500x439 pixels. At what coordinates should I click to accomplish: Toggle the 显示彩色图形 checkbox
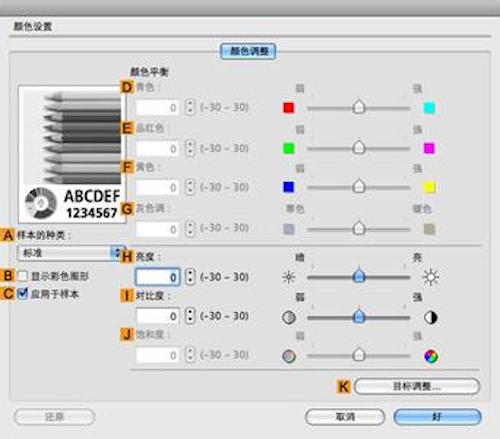(23, 276)
